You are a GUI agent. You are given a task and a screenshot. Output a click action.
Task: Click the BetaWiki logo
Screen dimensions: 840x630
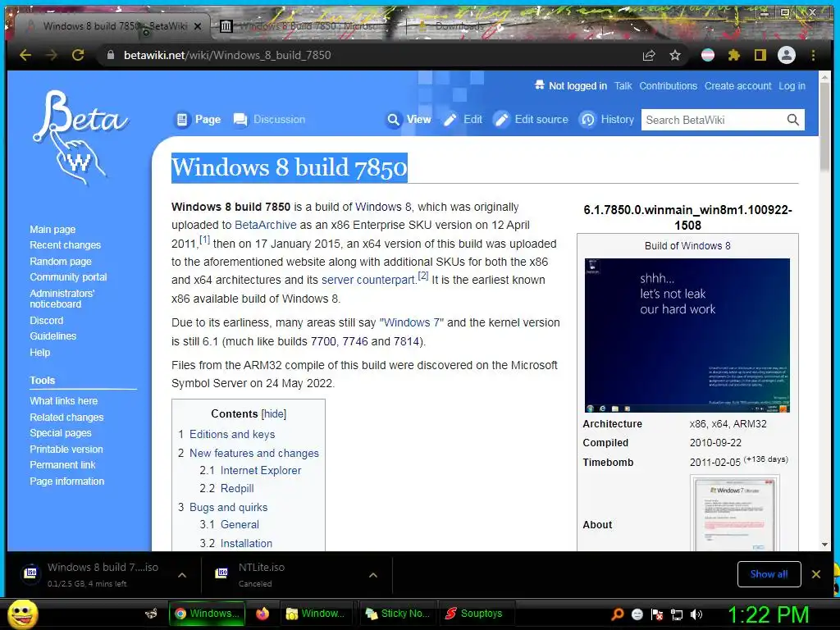80,138
